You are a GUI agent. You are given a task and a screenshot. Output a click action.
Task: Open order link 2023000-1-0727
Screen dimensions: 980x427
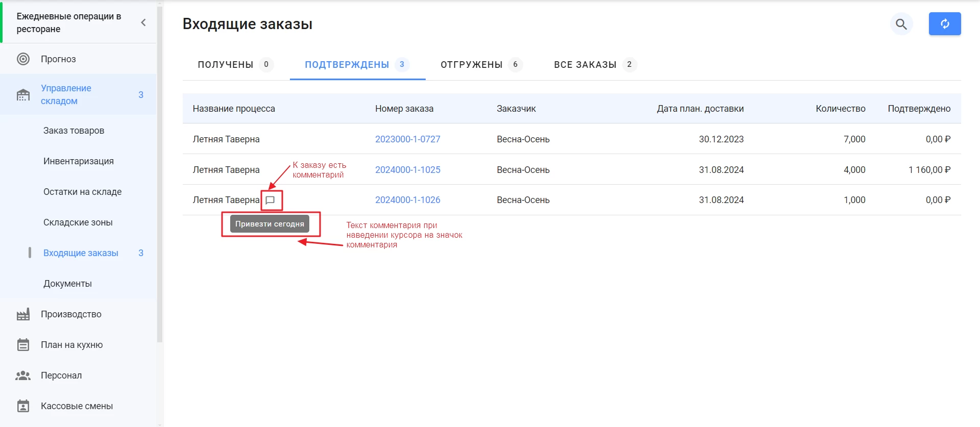coord(407,139)
